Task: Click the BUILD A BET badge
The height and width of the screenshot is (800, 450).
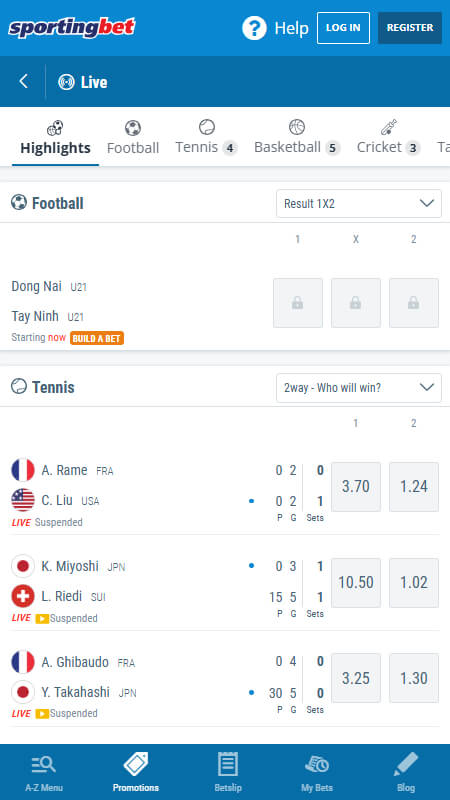Action: coord(97,338)
